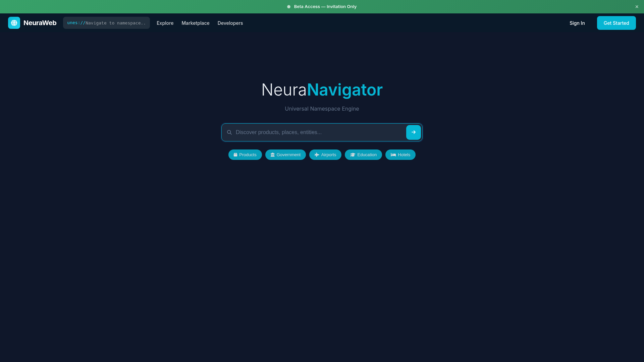Screen dimensions: 644x362
Task: Click the NeuraNavigator heading
Action: point(322,90)
